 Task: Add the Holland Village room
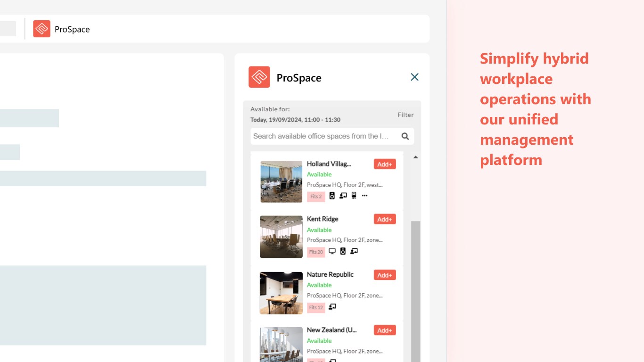tap(385, 164)
